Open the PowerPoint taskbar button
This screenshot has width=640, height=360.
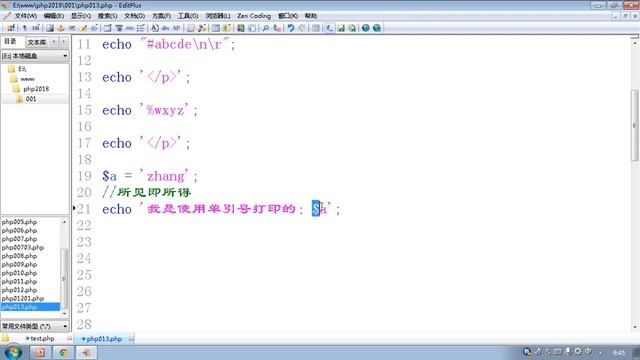pos(40,352)
